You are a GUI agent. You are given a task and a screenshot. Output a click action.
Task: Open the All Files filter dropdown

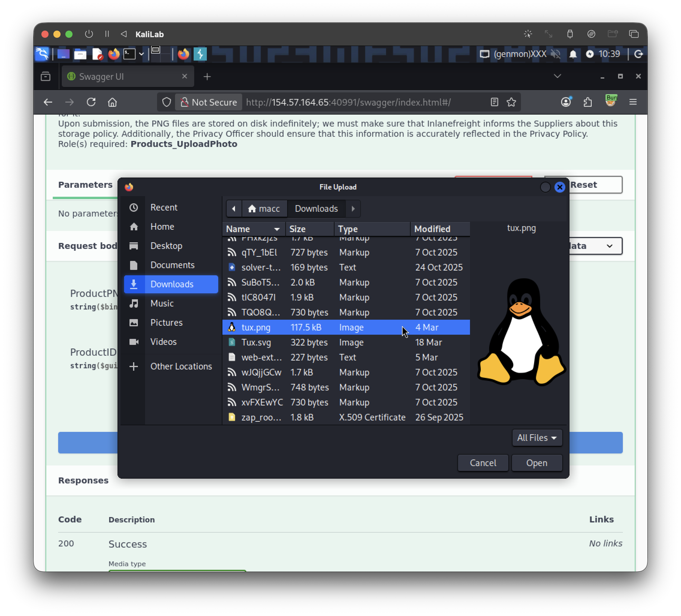pos(537,438)
